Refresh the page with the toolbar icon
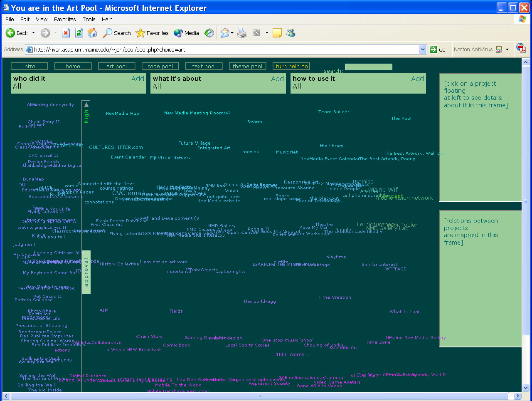The width and height of the screenshot is (532, 401). (x=79, y=33)
